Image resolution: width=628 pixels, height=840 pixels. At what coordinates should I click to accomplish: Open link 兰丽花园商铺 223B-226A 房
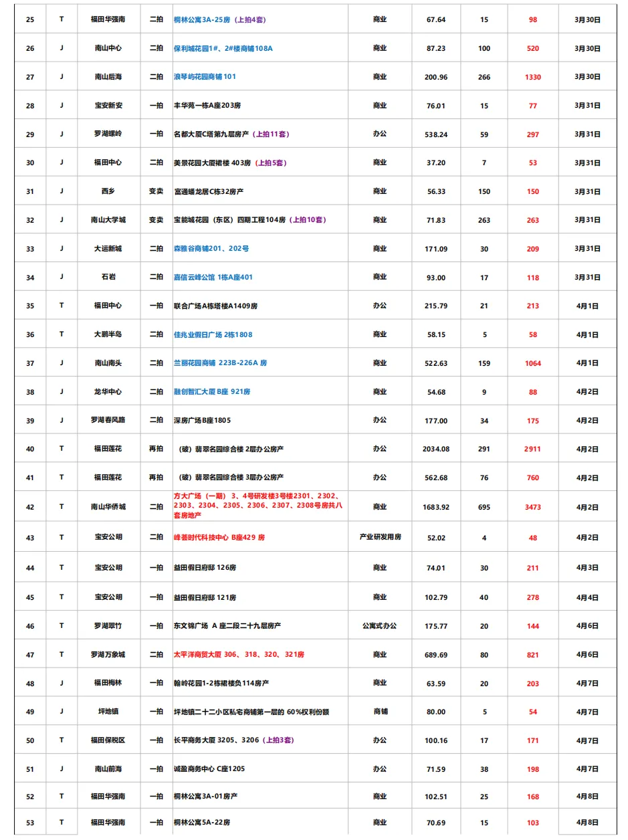[220, 363]
